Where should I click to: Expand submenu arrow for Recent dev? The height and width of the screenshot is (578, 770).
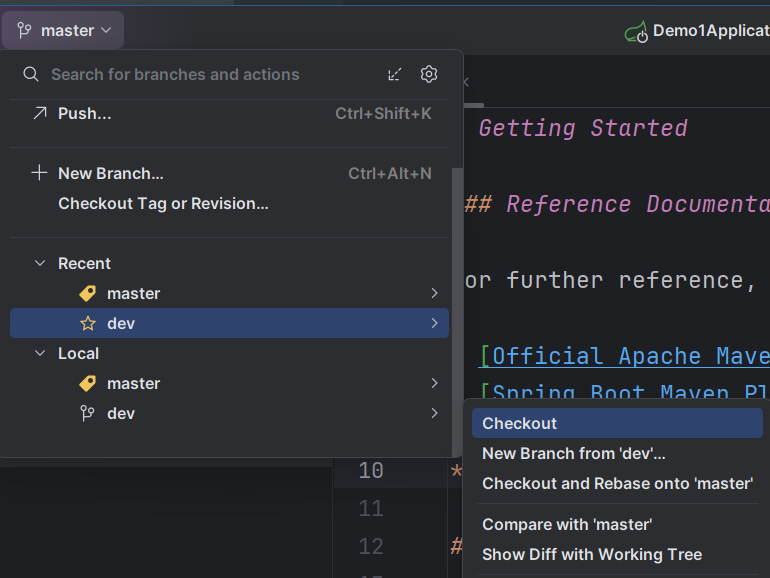(434, 323)
